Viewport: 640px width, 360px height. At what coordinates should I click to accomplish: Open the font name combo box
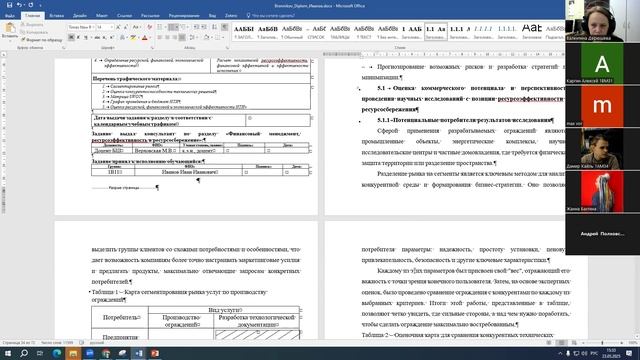[x=81, y=27]
